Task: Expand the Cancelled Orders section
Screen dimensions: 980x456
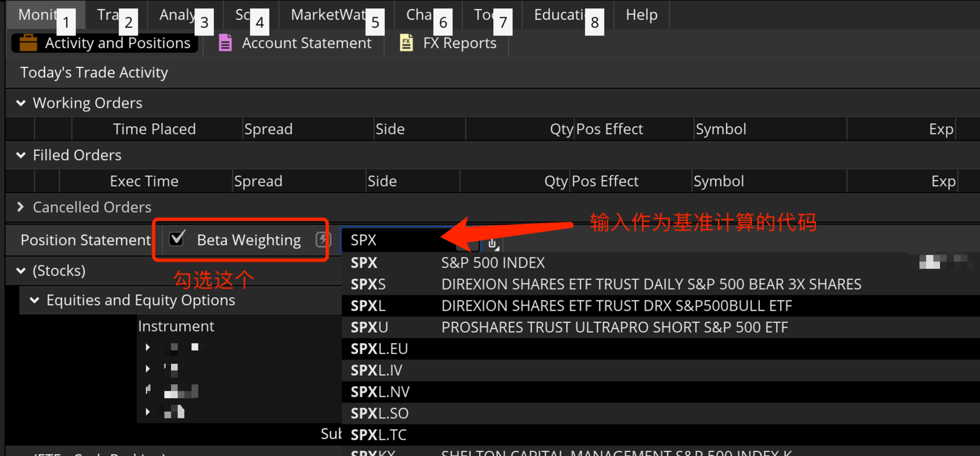Action: pyautogui.click(x=21, y=207)
